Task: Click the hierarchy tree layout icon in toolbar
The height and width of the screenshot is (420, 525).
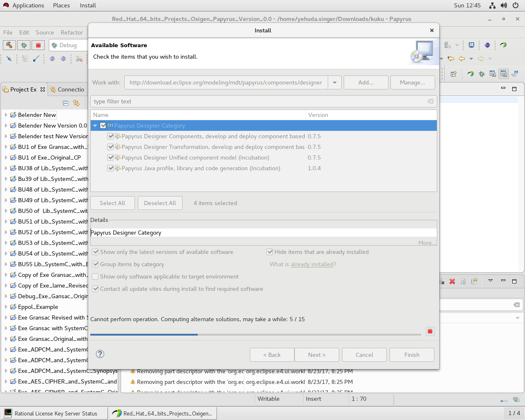Action: click(x=25, y=59)
